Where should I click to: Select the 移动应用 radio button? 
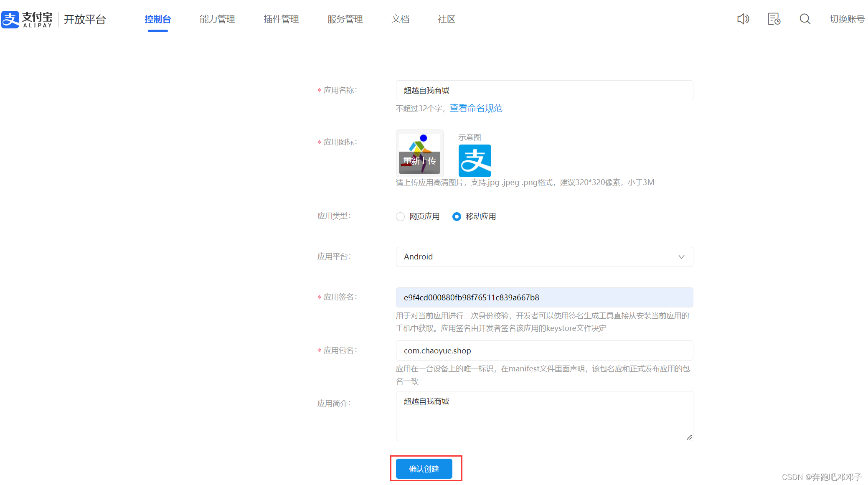point(457,216)
